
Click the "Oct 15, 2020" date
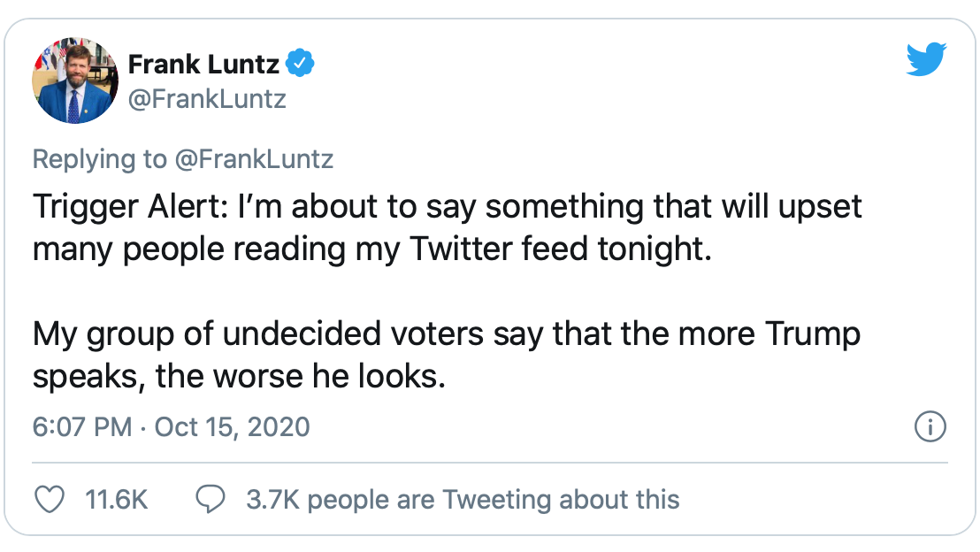click(x=232, y=427)
